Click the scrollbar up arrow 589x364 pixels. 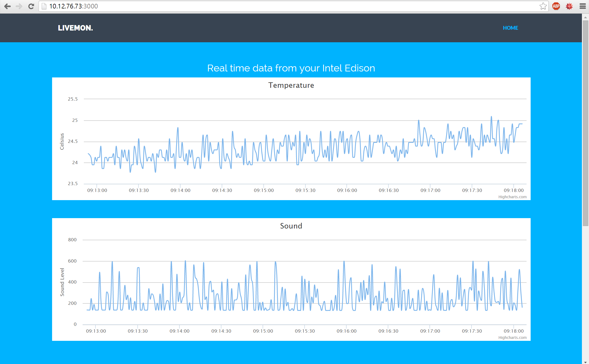(585, 17)
